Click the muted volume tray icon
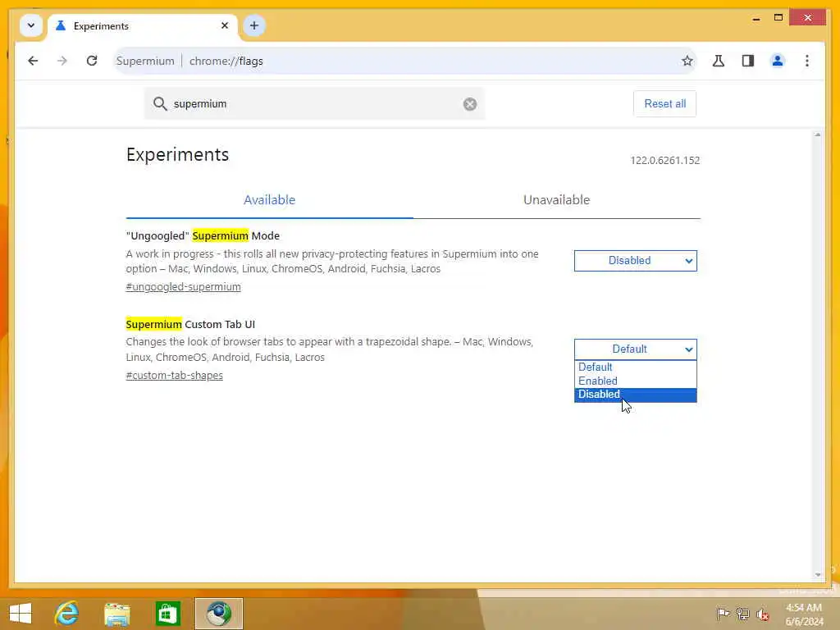The height and width of the screenshot is (630, 840). (x=762, y=614)
